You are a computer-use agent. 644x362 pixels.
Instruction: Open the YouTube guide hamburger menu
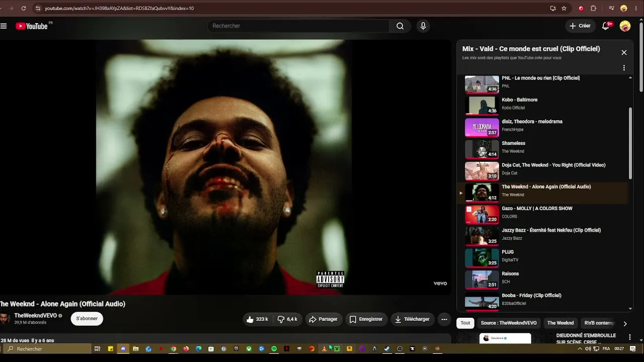point(4,26)
